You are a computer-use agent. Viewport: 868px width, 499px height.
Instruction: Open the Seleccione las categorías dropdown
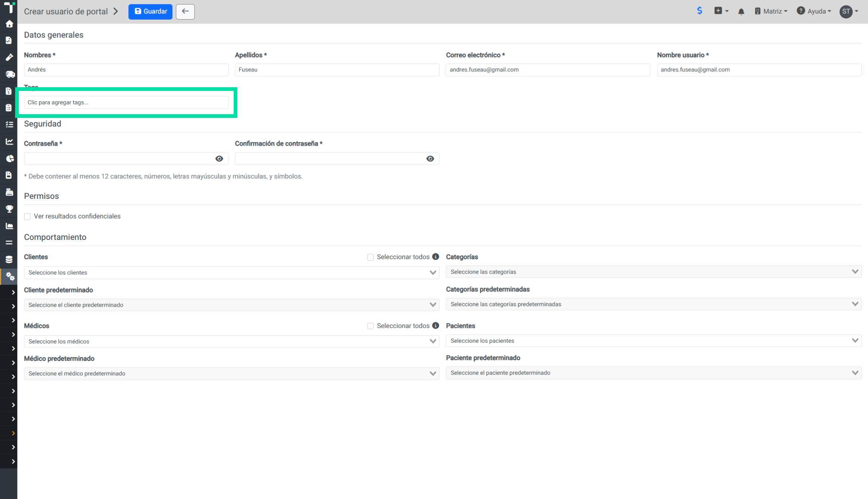pos(654,272)
